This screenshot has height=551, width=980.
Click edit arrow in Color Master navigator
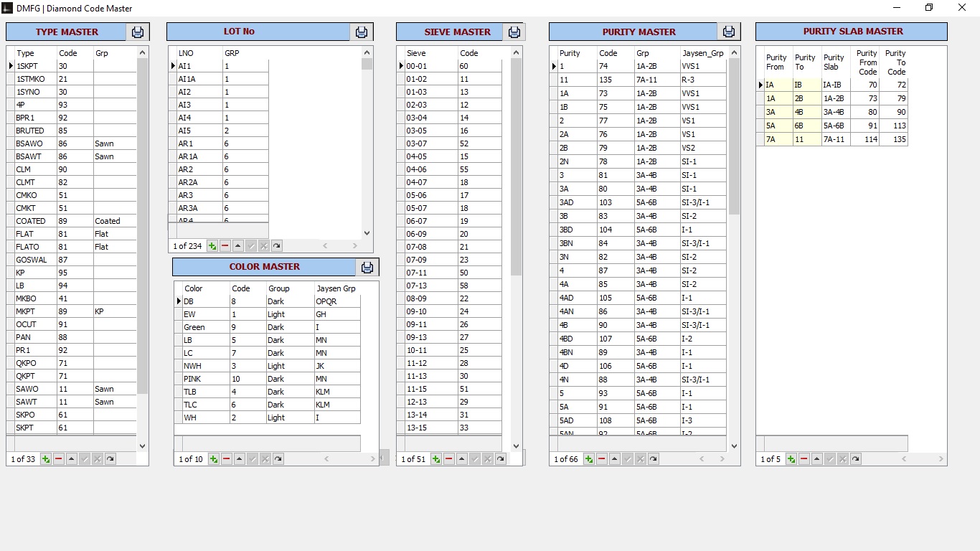(x=240, y=459)
